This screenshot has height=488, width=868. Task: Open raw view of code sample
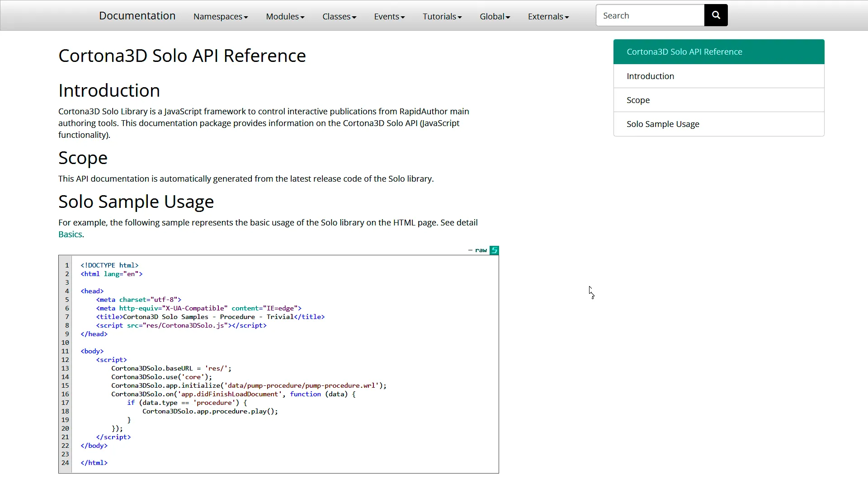pyautogui.click(x=481, y=250)
